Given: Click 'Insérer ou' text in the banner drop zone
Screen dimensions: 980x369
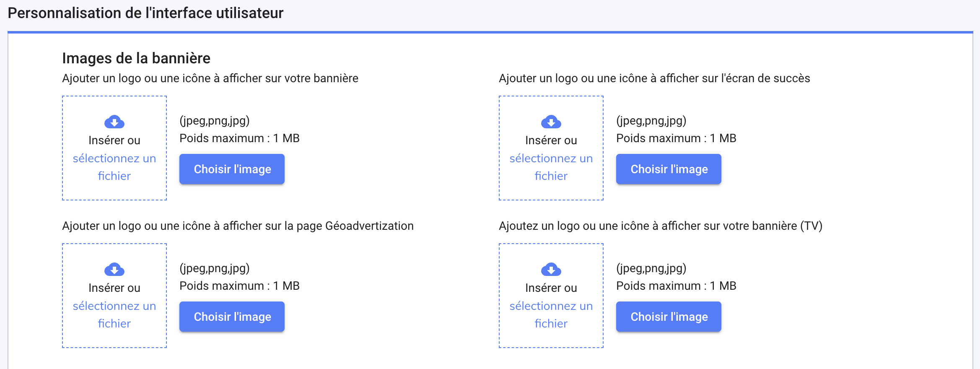Looking at the screenshot, I should (114, 140).
